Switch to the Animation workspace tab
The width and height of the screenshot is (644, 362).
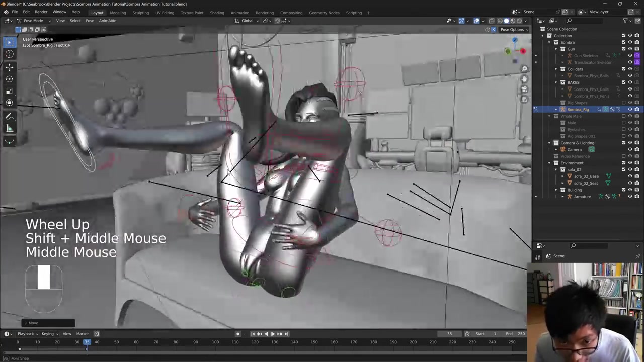coord(239,13)
